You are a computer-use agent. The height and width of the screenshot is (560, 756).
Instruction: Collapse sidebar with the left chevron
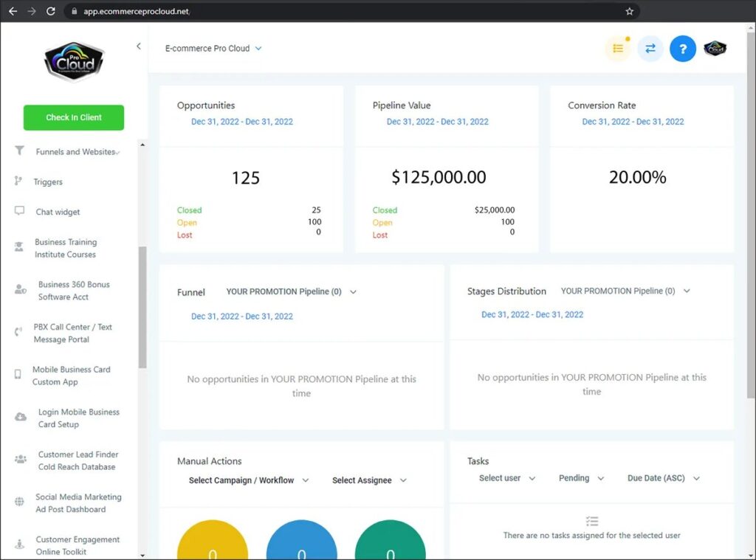tap(139, 46)
